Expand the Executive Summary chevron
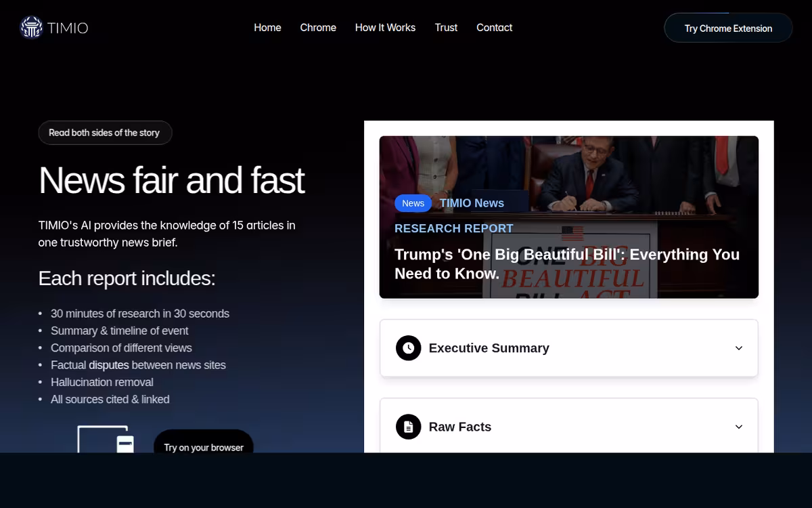Image resolution: width=812 pixels, height=508 pixels. tap(739, 348)
